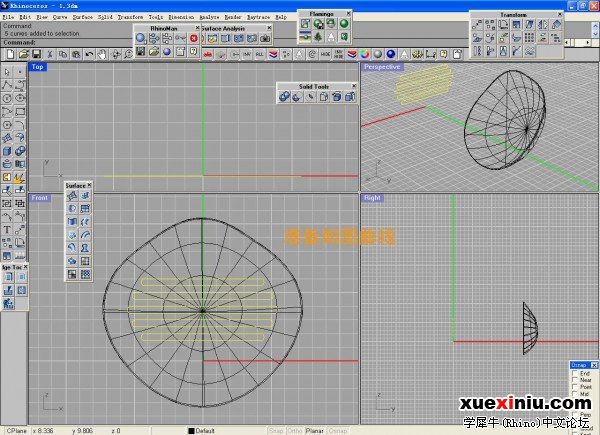
Task: Open the Raytrace menu
Action: pyautogui.click(x=258, y=17)
